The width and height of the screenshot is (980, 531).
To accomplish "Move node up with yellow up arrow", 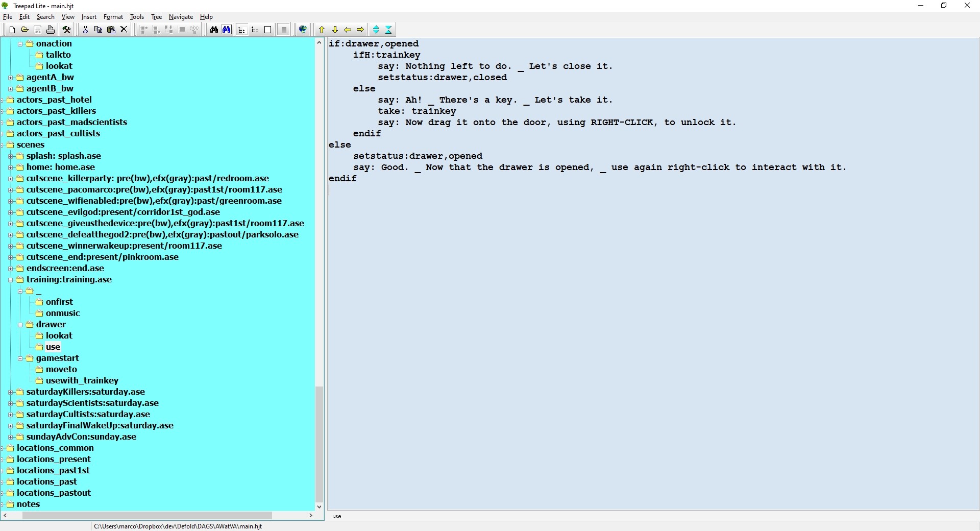I will tap(322, 30).
